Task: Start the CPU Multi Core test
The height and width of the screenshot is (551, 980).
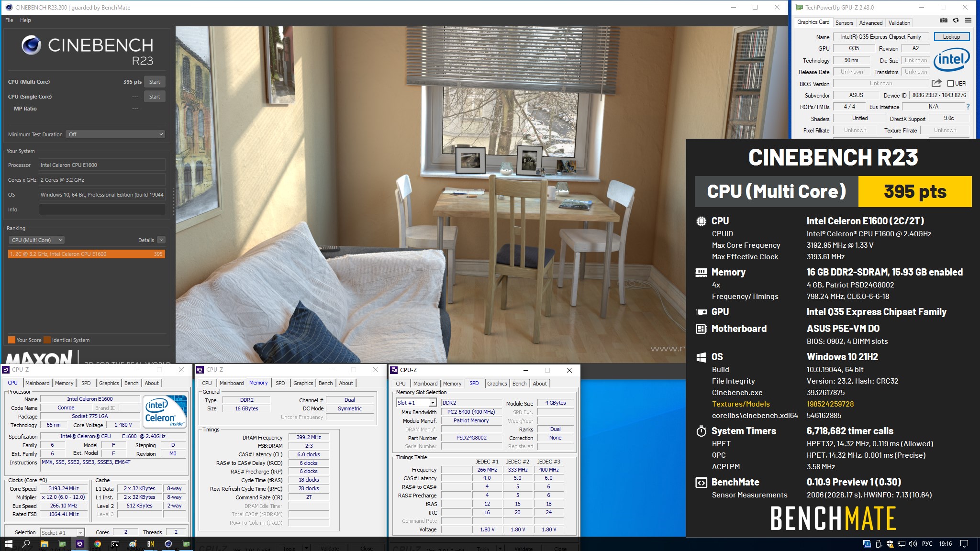Action: click(x=155, y=82)
